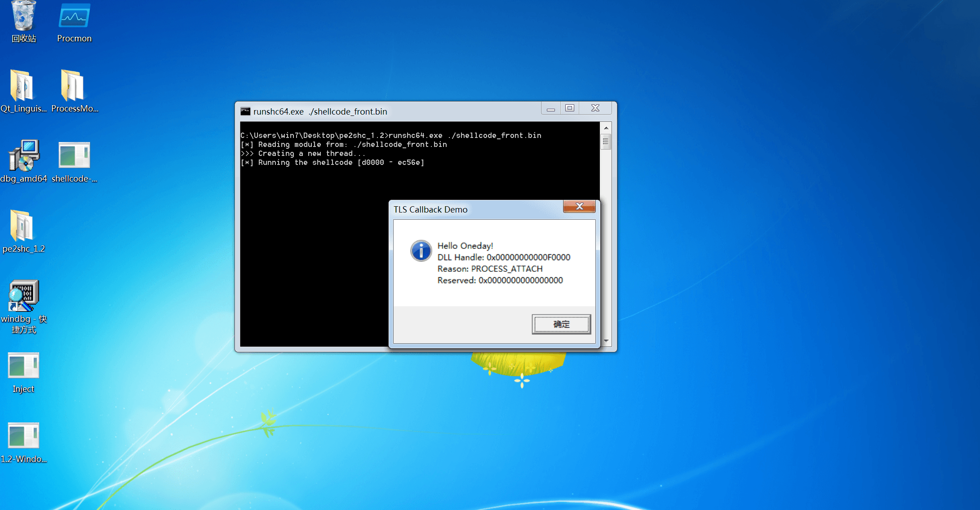Select the Inject desktop file icon
The image size is (980, 510).
(x=23, y=366)
